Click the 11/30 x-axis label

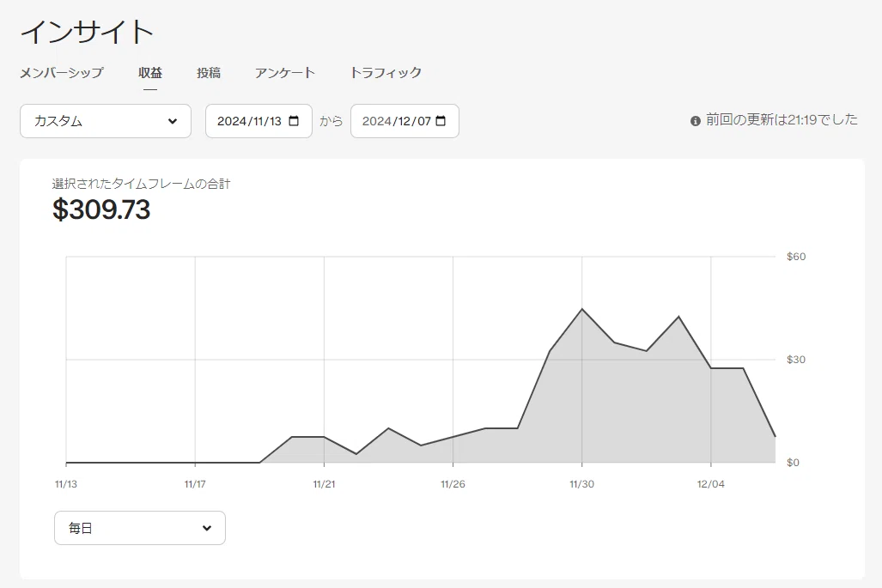[581, 484]
